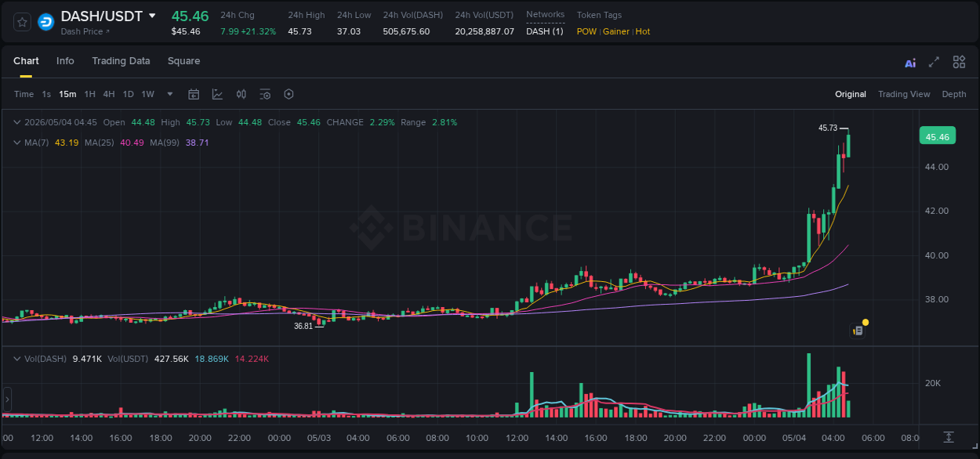Click the 36.81 low price marker
This screenshot has width=980, height=459.
click(303, 326)
